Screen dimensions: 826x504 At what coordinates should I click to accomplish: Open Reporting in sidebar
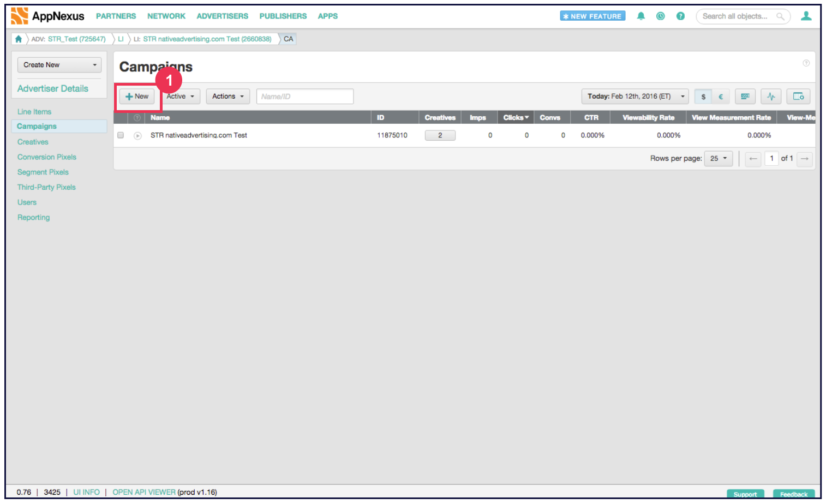(33, 218)
